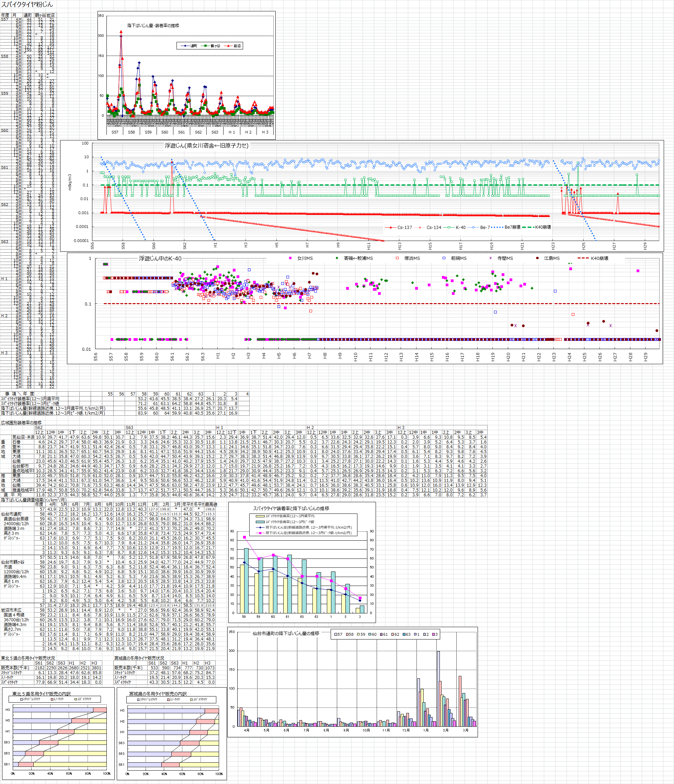Select the sheet title 'スパイクタイヤ粉じん'
The height and width of the screenshot is (784, 674).
click(x=27, y=4)
